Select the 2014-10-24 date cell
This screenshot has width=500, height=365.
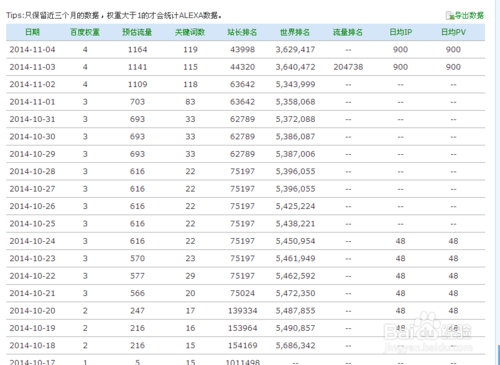coord(32,241)
